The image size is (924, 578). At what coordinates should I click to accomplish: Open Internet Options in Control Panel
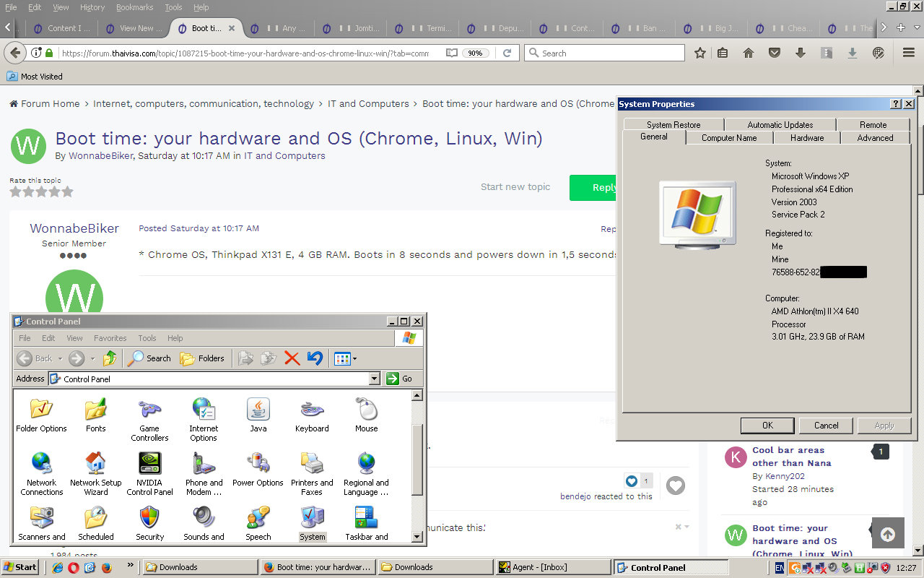[x=204, y=420]
